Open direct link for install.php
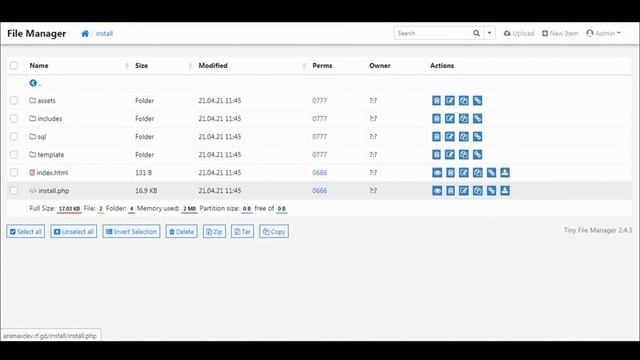 [491, 191]
